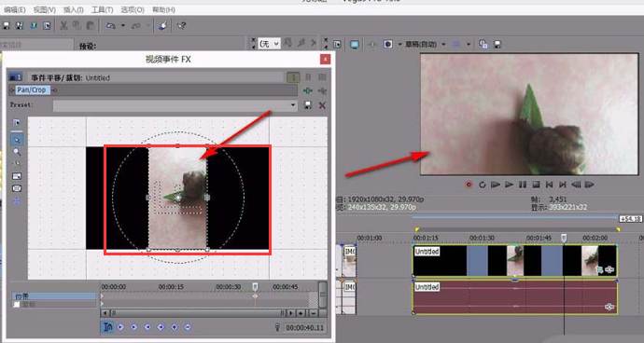Screen dimensions: 644x343
Task: Close the 视频事件 FX dialog
Action: (325, 59)
